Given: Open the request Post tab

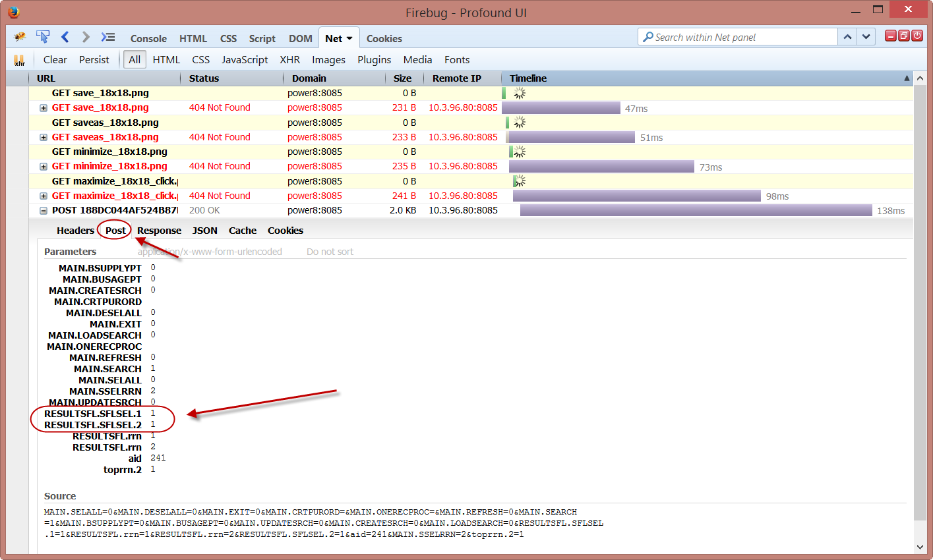Looking at the screenshot, I should [115, 231].
